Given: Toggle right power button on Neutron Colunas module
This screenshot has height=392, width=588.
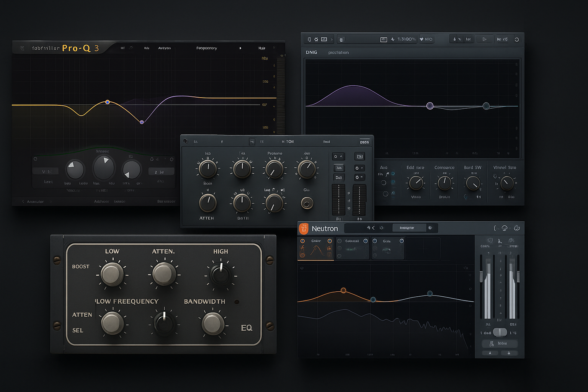Looking at the screenshot, I should tap(366, 241).
